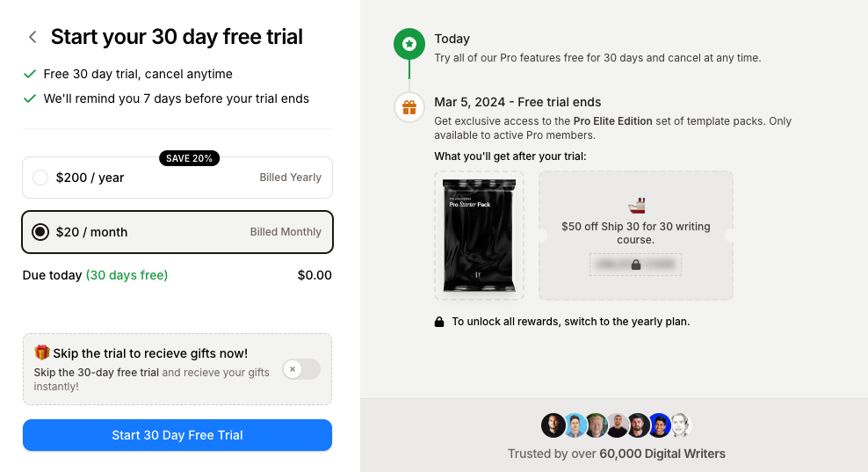Click the locked coupon code field
The height and width of the screenshot is (472, 868).
pos(635,264)
